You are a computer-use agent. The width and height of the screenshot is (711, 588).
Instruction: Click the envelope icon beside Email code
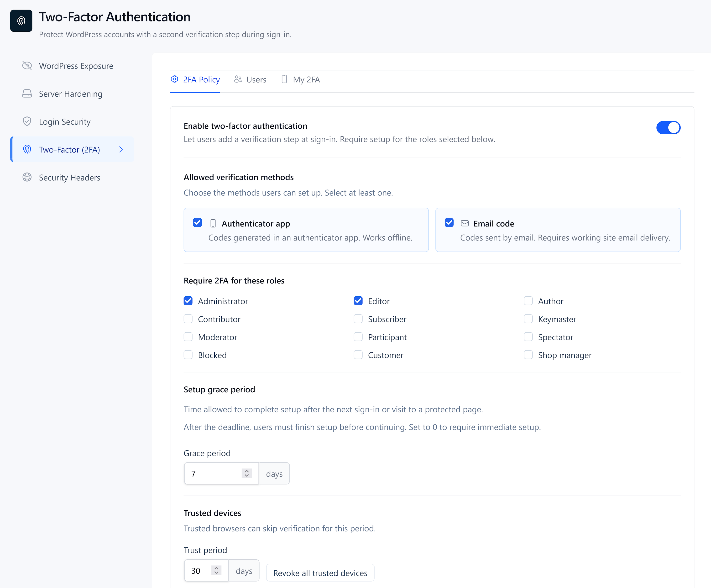click(x=465, y=223)
